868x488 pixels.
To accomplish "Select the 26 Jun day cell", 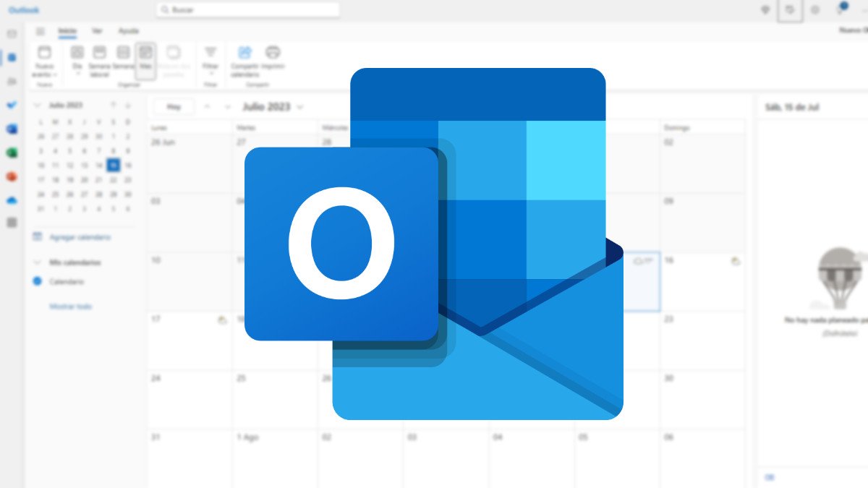I will pos(190,163).
